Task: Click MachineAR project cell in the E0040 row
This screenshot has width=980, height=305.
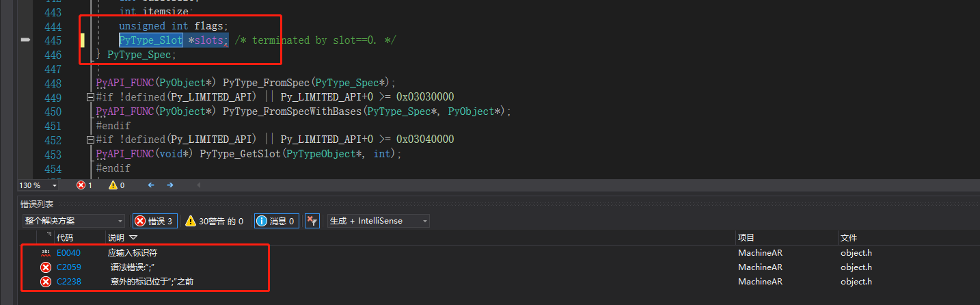Action: pyautogui.click(x=760, y=253)
